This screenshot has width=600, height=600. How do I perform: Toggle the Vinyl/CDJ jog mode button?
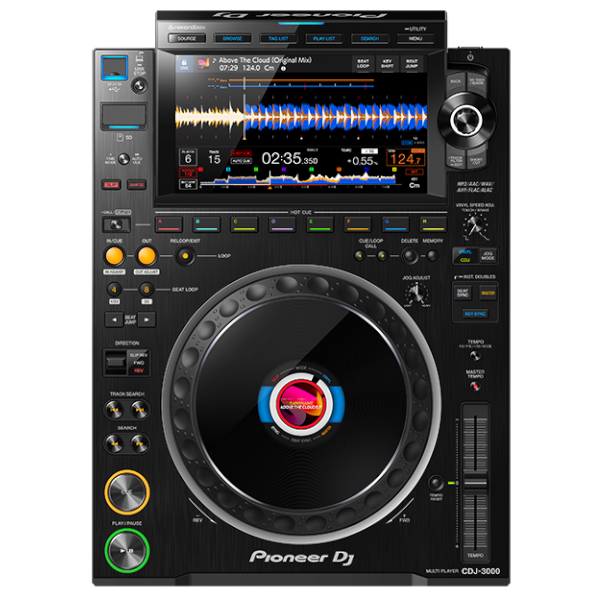(x=464, y=255)
